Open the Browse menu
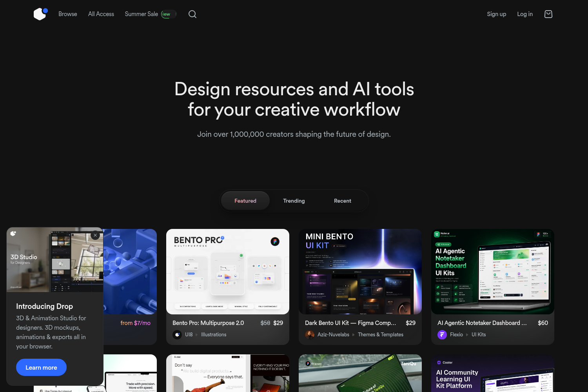 68,14
